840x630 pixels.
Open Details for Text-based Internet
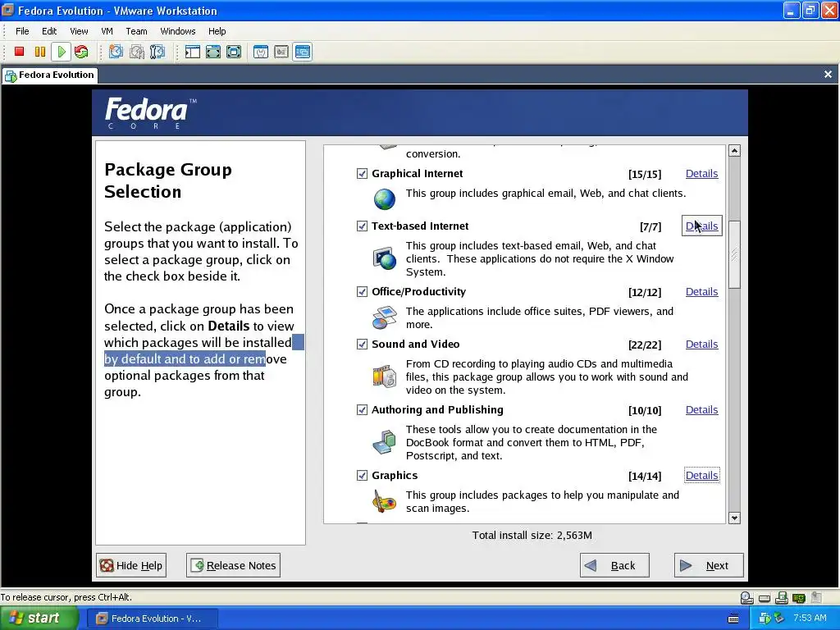[702, 226]
